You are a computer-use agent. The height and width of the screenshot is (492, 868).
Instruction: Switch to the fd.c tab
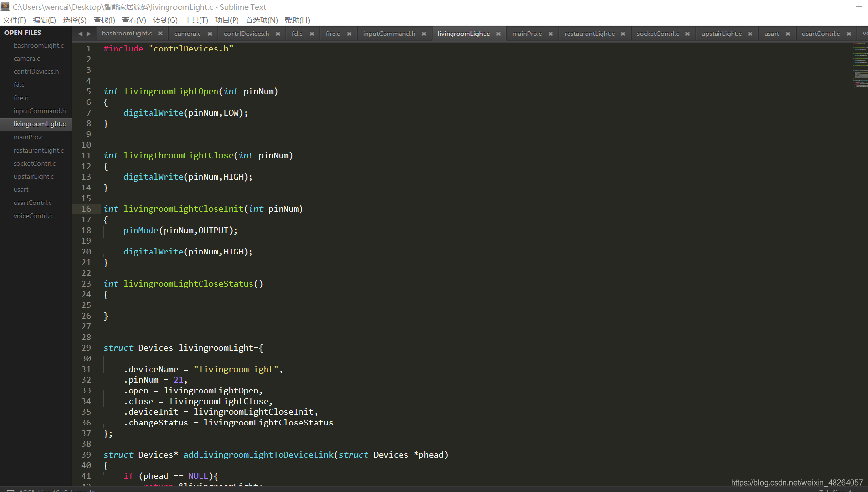tap(297, 34)
